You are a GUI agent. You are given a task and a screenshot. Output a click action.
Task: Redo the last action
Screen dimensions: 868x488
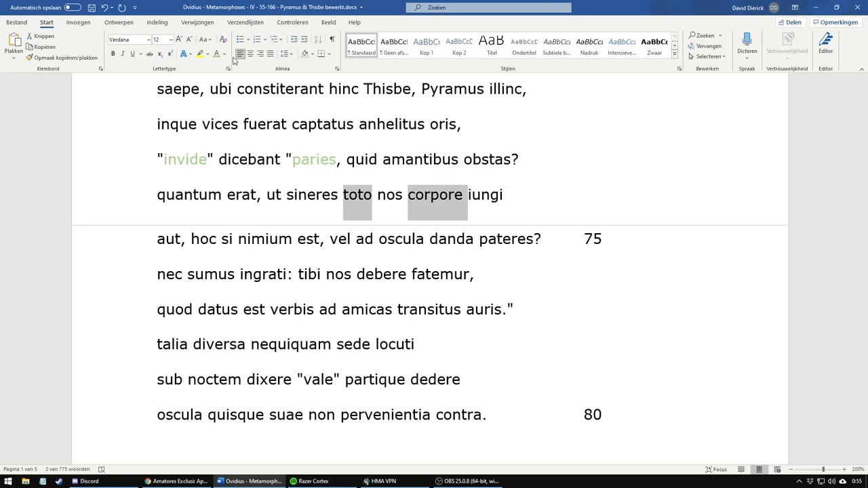pyautogui.click(x=122, y=7)
